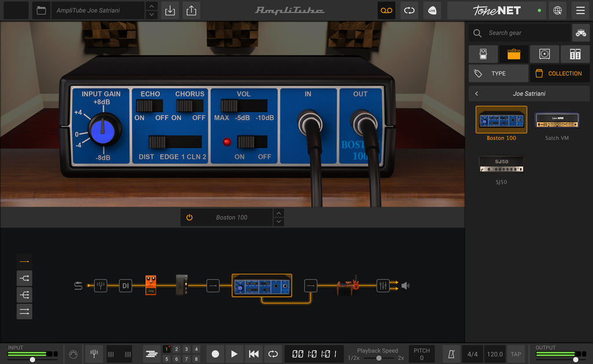Viewport: 593px width, 364px height.
Task: Select next preset with down arrow
Action: (x=151, y=14)
